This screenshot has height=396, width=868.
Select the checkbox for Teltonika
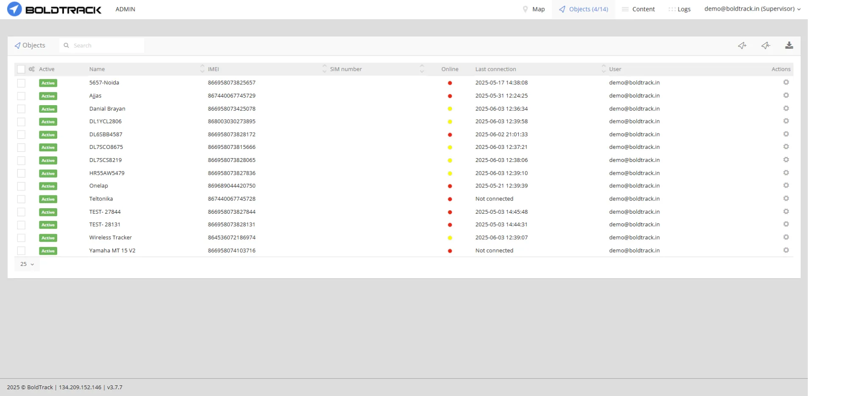pyautogui.click(x=21, y=199)
